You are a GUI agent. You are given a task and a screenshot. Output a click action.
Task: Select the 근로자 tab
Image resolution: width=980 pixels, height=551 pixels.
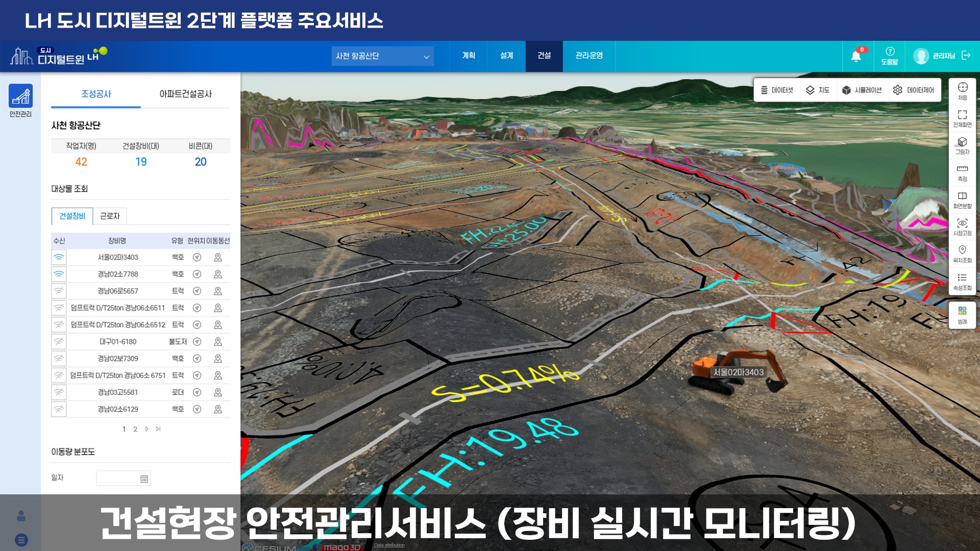[x=110, y=216]
